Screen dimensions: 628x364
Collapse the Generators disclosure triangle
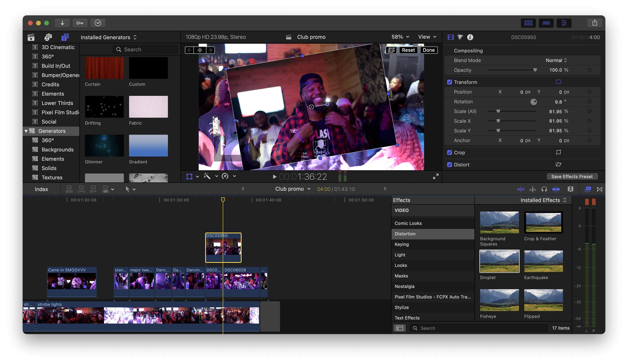(x=26, y=131)
